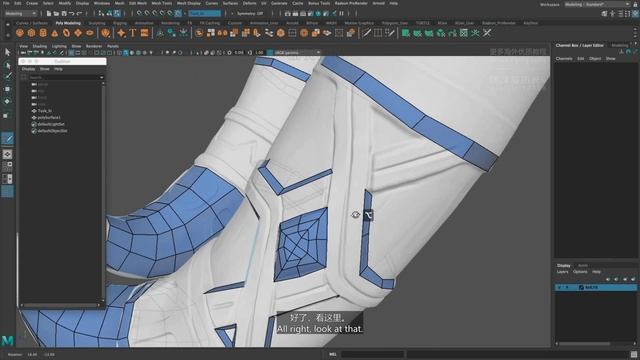Open the Outliner Display menu
Viewport: 640px width, 360px height.
coord(28,69)
